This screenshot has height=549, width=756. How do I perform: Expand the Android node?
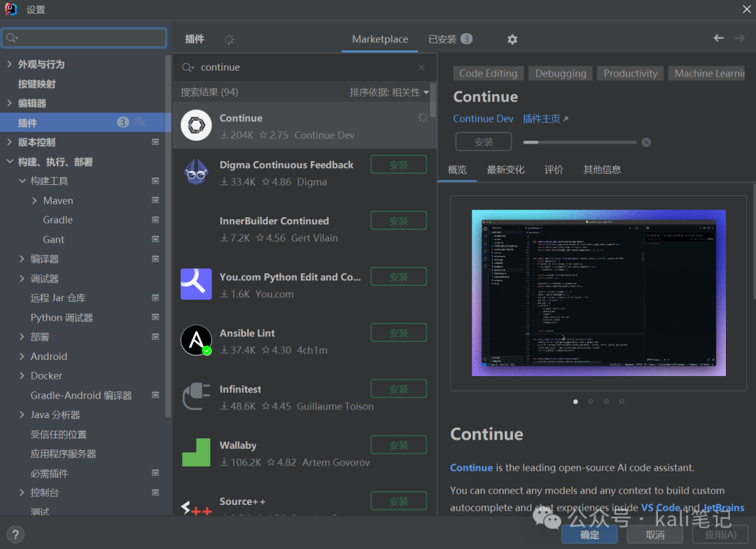(x=22, y=356)
